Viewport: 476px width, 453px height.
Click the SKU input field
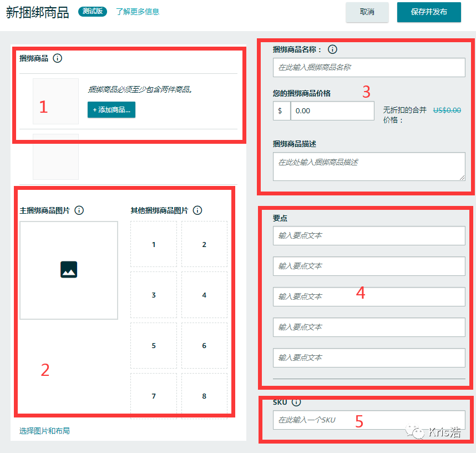pos(369,420)
